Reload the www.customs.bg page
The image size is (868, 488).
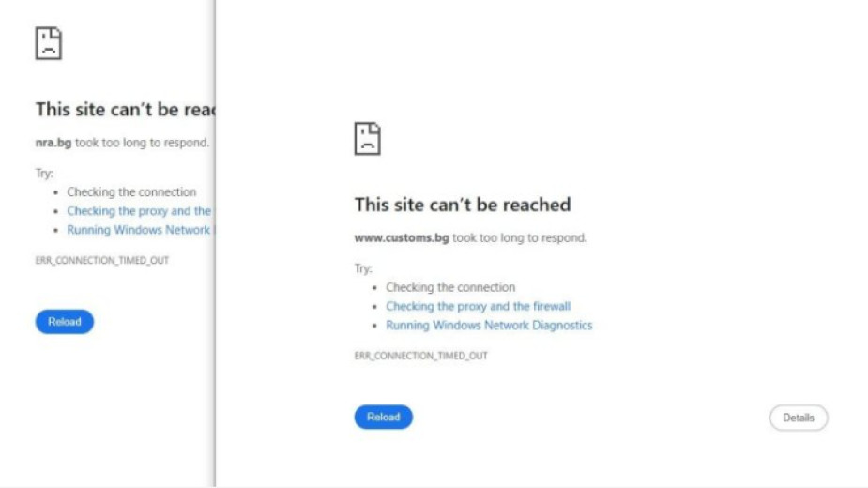click(x=384, y=417)
